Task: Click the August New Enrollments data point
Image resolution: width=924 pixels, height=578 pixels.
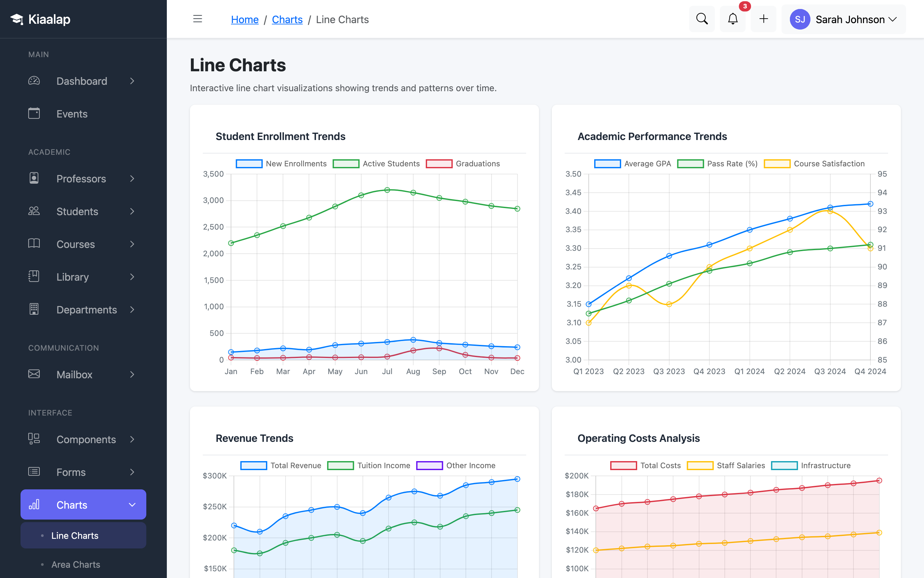Action: (x=413, y=340)
